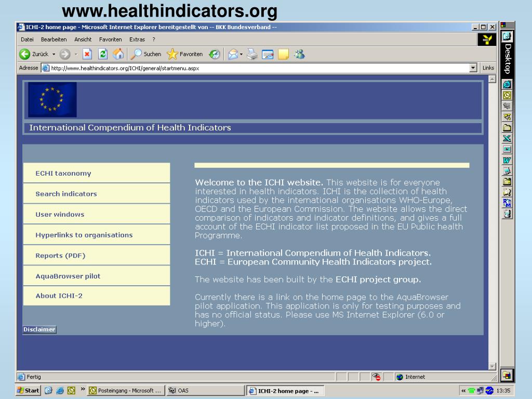Launch Excel from the Desktop sidebar
This screenshot has width=532, height=399.
(507, 138)
